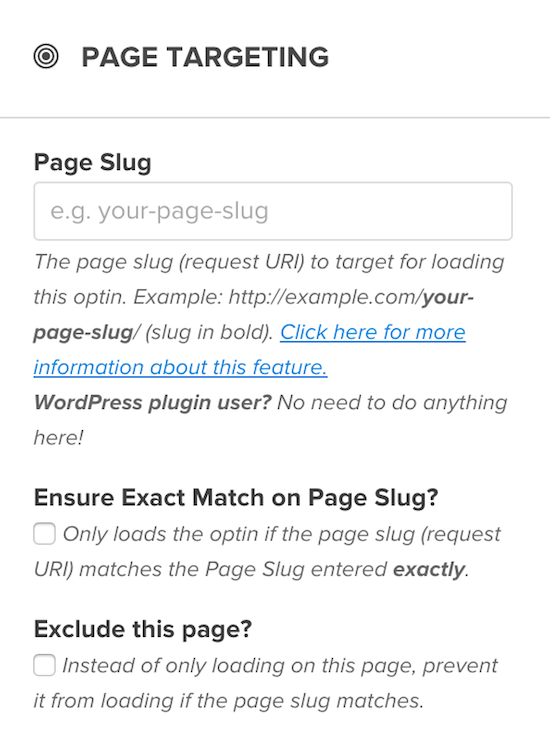Viewport: 550px width, 741px height.
Task: Click the "http://example.com/" example URL text
Action: 325,297
